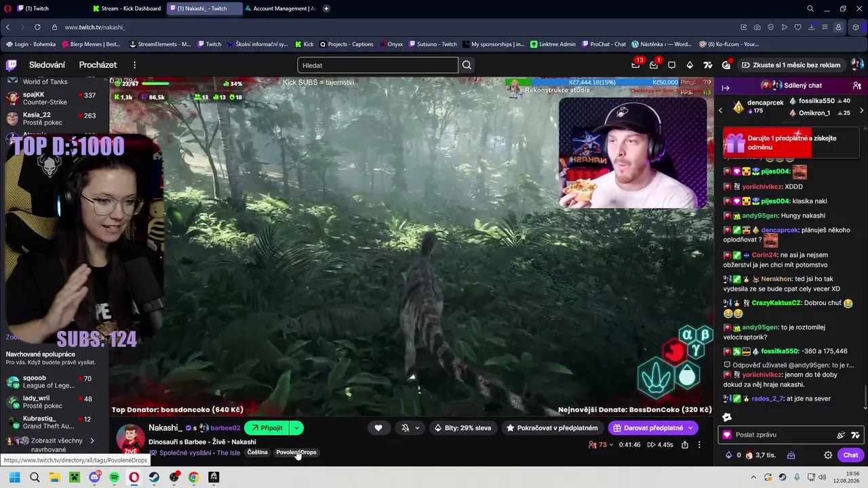Click the Připojit button
This screenshot has height=488, width=868.
click(x=267, y=428)
